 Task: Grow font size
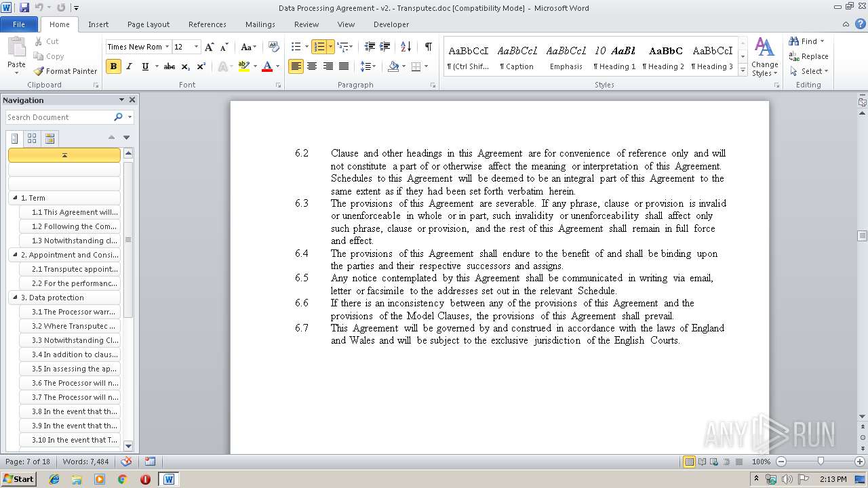click(210, 47)
